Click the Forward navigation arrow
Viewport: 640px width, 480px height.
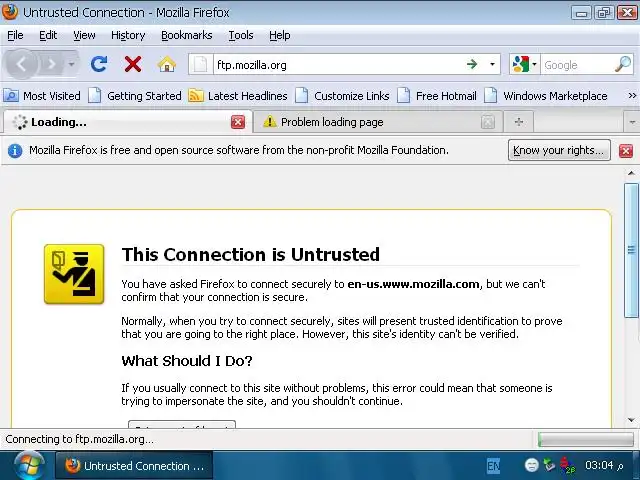pos(51,64)
